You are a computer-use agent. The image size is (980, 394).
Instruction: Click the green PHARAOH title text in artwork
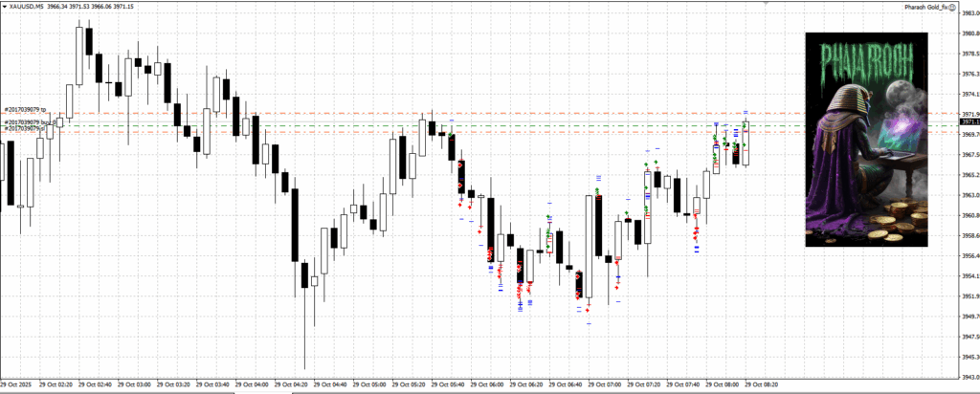[x=866, y=64]
